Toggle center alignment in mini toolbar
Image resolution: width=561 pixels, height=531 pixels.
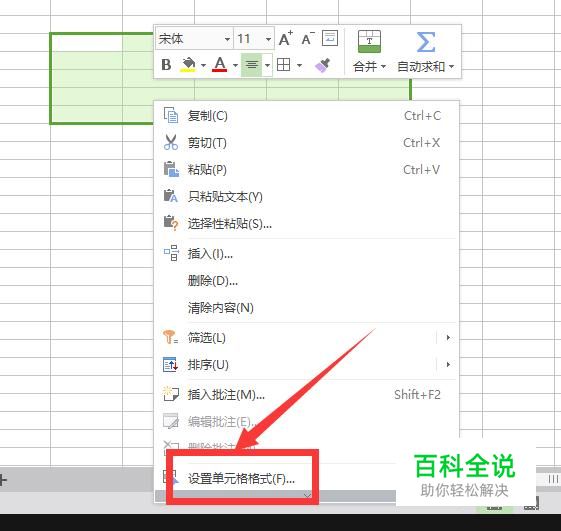coord(252,65)
